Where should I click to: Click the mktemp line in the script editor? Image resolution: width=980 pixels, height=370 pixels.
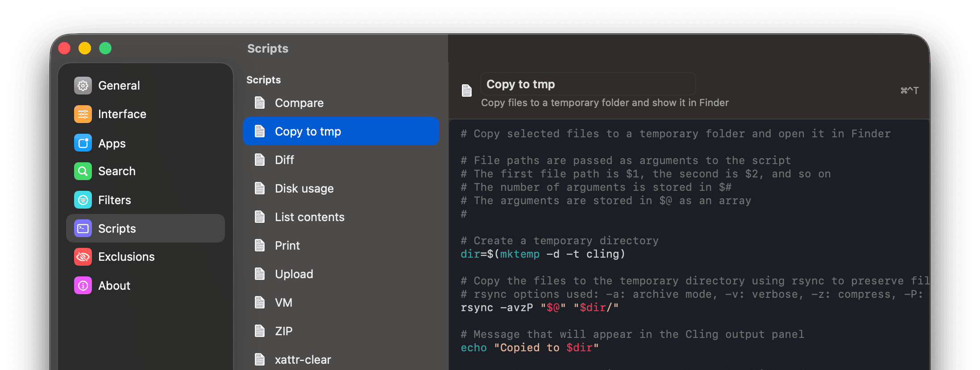(543, 254)
